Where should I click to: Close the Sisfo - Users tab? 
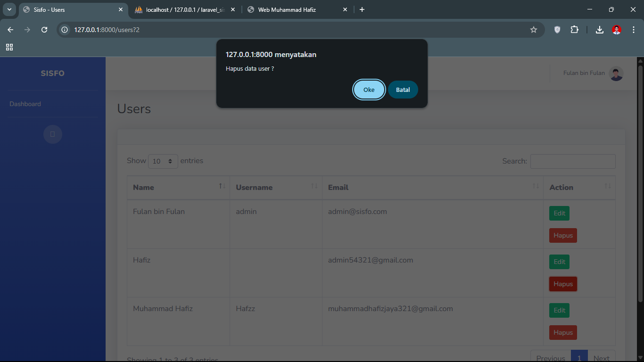click(x=121, y=9)
